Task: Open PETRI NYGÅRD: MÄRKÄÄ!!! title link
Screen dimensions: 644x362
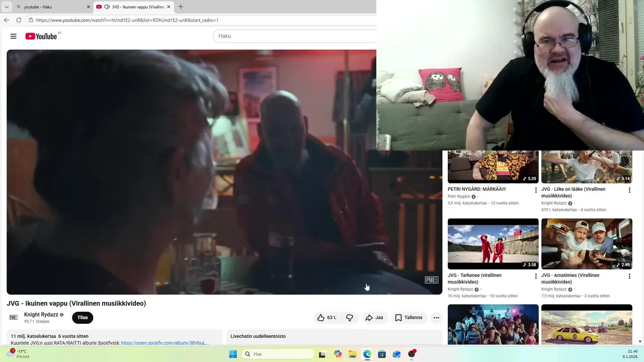Action: [x=476, y=190]
